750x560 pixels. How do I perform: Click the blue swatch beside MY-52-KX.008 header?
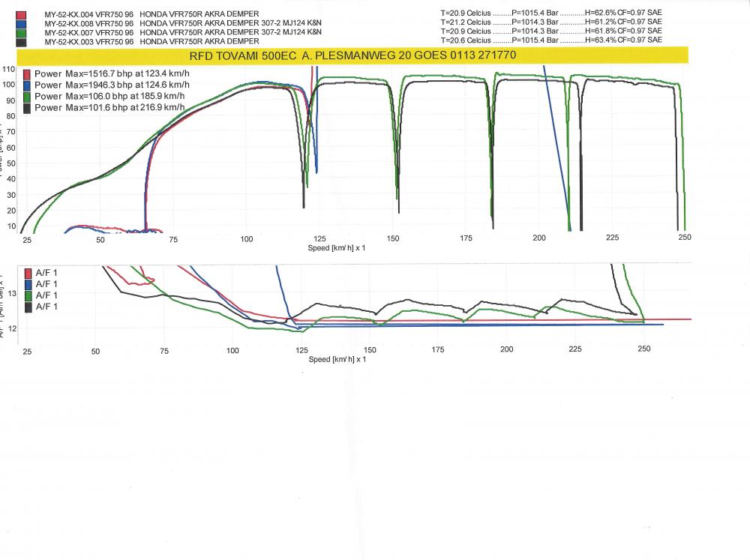pyautogui.click(x=21, y=23)
